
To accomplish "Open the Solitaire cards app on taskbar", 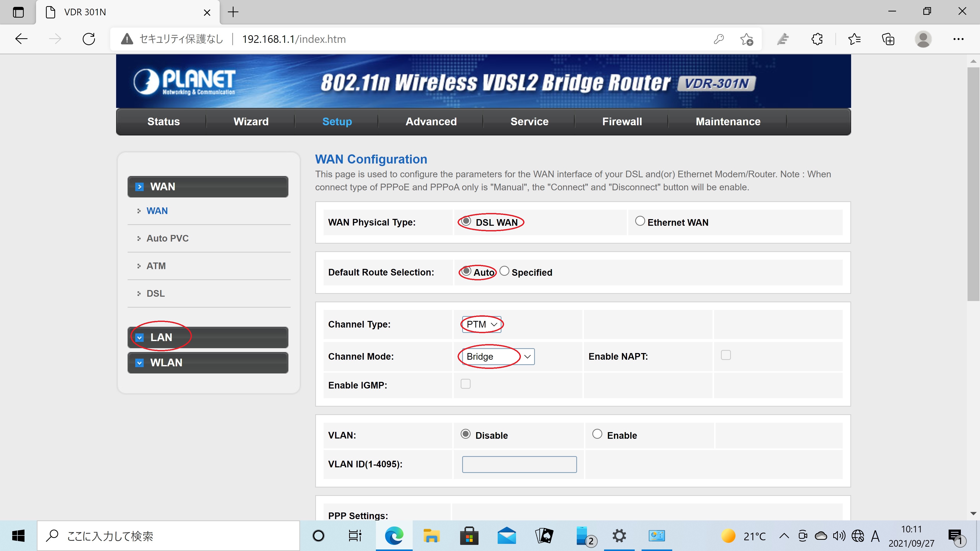I will [544, 536].
